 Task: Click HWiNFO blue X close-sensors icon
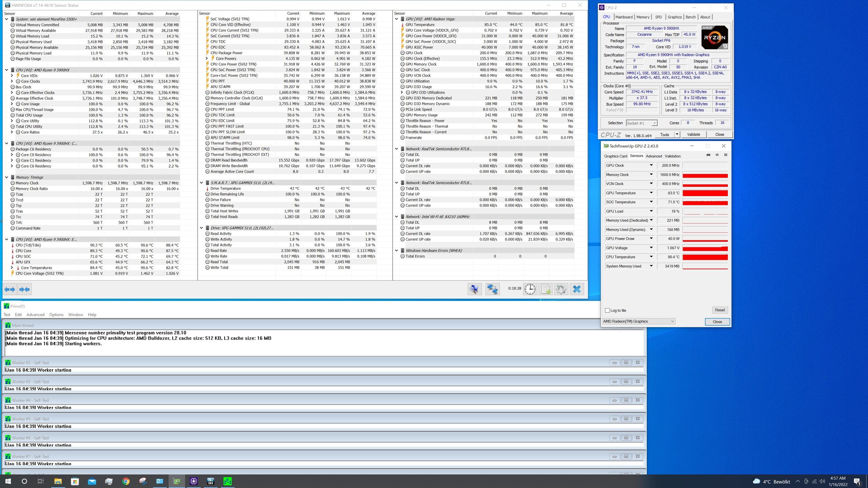577,289
